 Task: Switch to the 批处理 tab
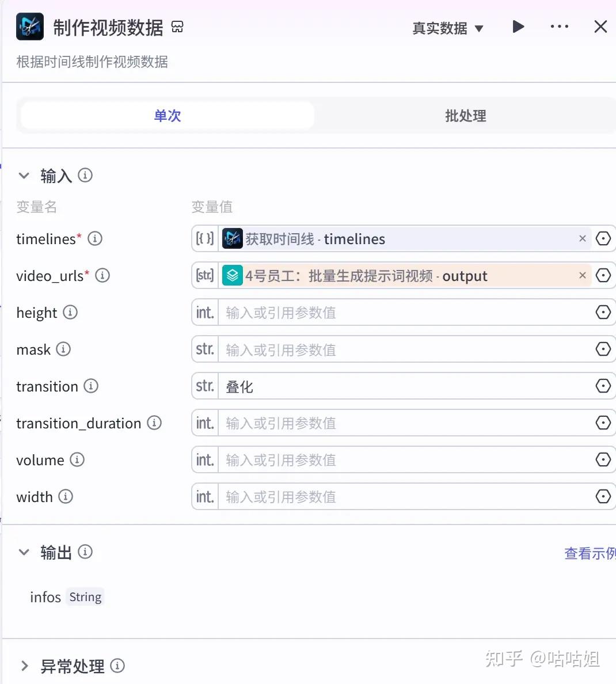[x=465, y=116]
